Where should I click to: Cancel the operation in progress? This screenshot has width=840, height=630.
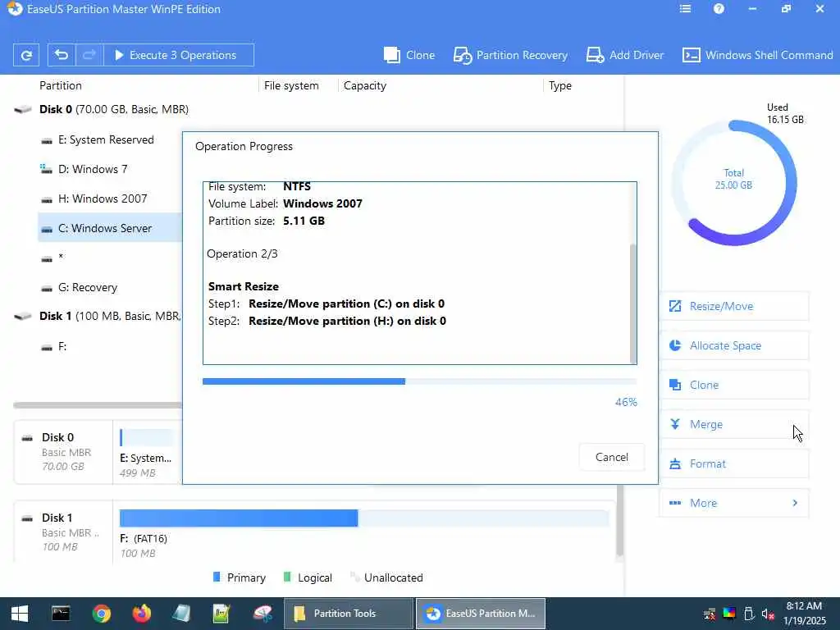(x=611, y=457)
